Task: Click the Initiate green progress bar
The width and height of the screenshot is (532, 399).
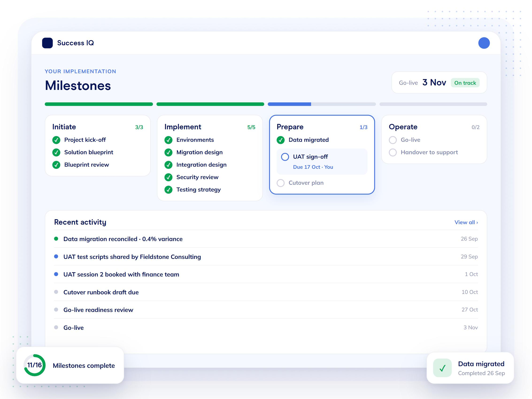Action: click(99, 104)
